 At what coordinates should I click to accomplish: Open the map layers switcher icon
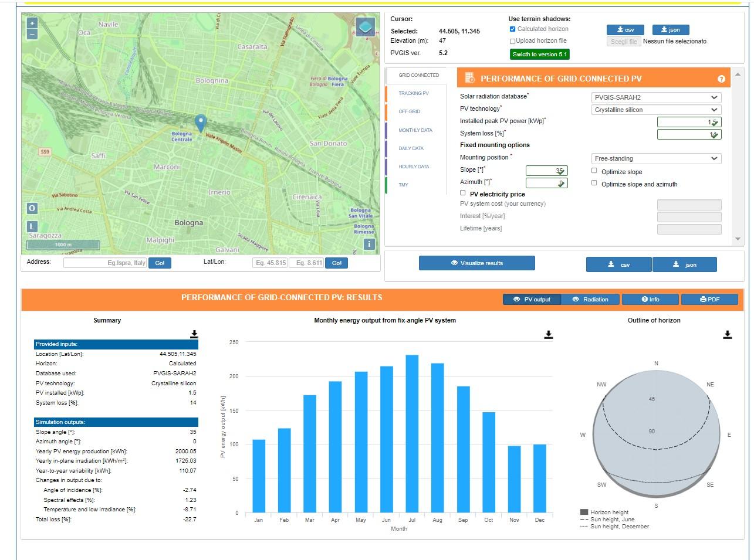tap(366, 27)
